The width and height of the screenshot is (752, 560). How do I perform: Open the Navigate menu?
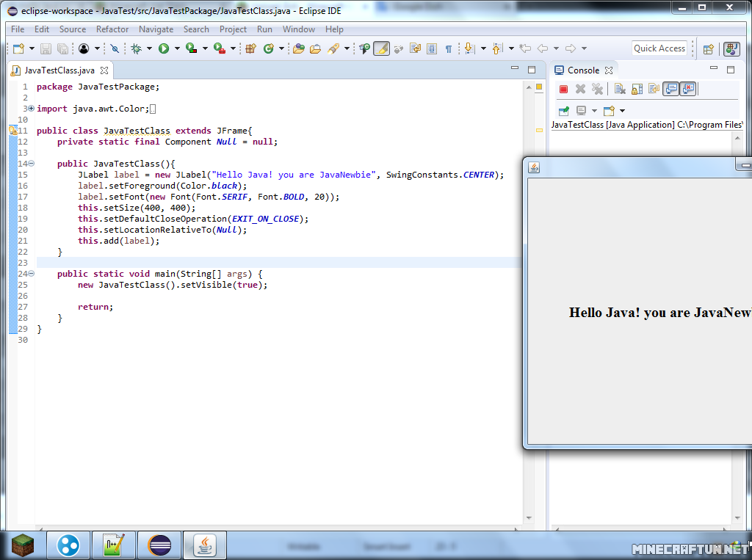point(156,29)
